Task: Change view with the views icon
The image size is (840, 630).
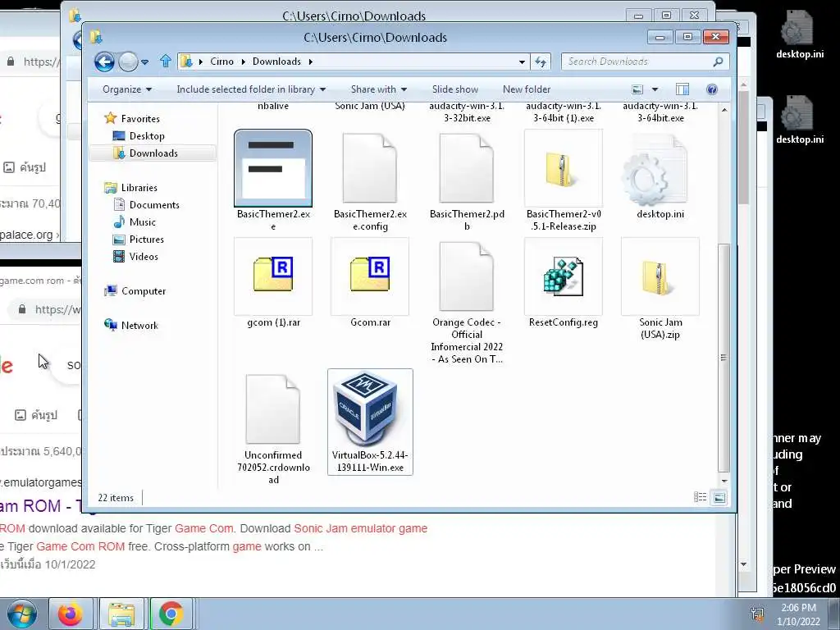Action: 637,89
